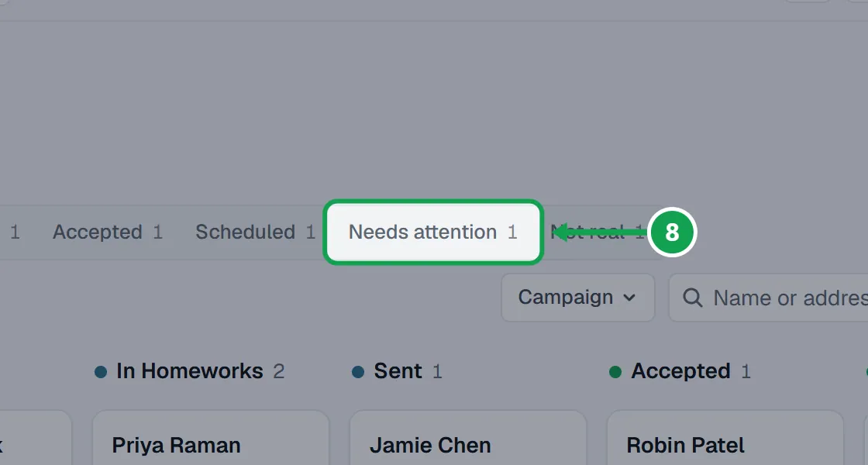The height and width of the screenshot is (465, 868).
Task: Click the green status dot beside Accepted column
Action: pyautogui.click(x=615, y=372)
